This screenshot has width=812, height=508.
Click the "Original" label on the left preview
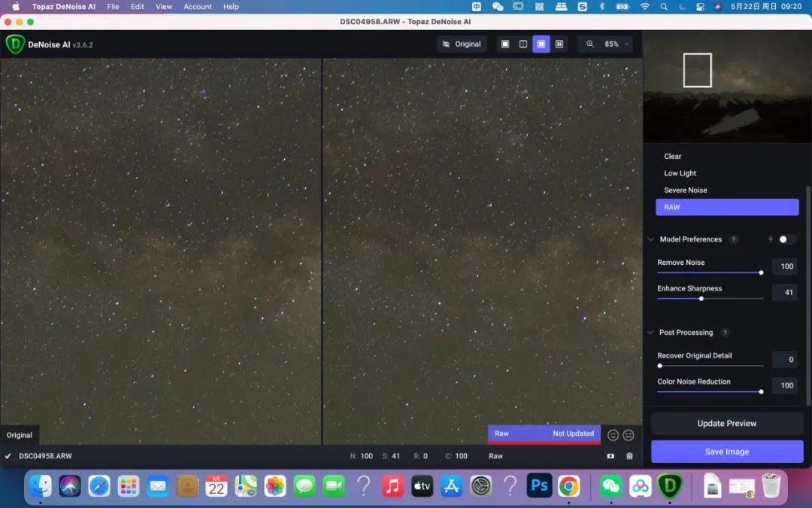click(19, 436)
